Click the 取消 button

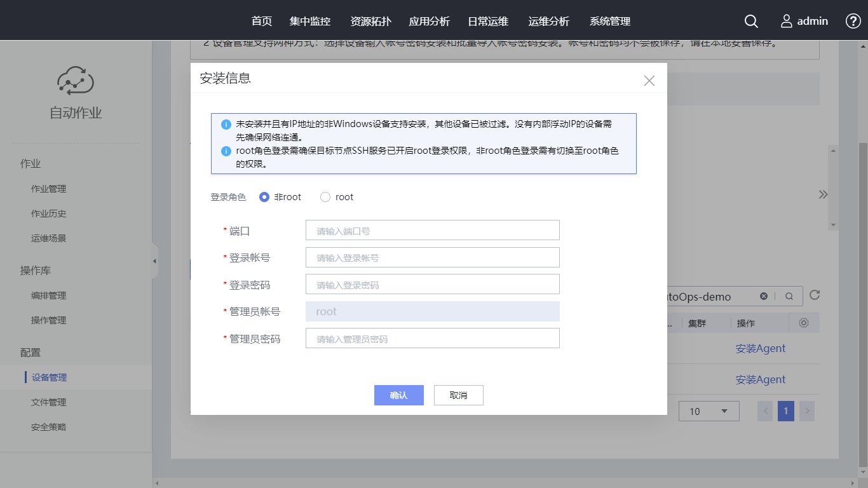point(458,395)
